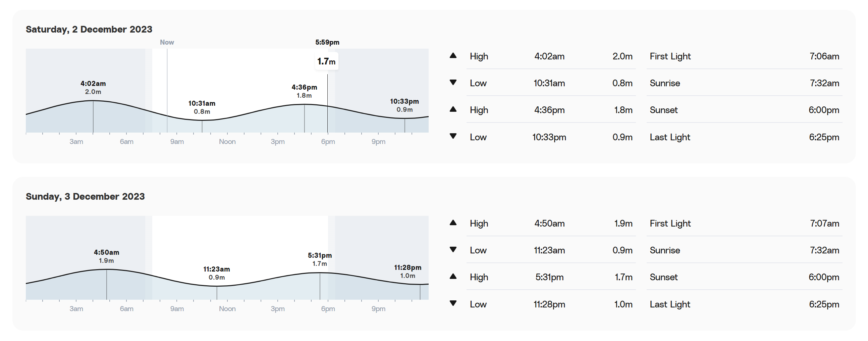Click the 11:23am 0.9m low on Sunday chart

pyautogui.click(x=217, y=273)
